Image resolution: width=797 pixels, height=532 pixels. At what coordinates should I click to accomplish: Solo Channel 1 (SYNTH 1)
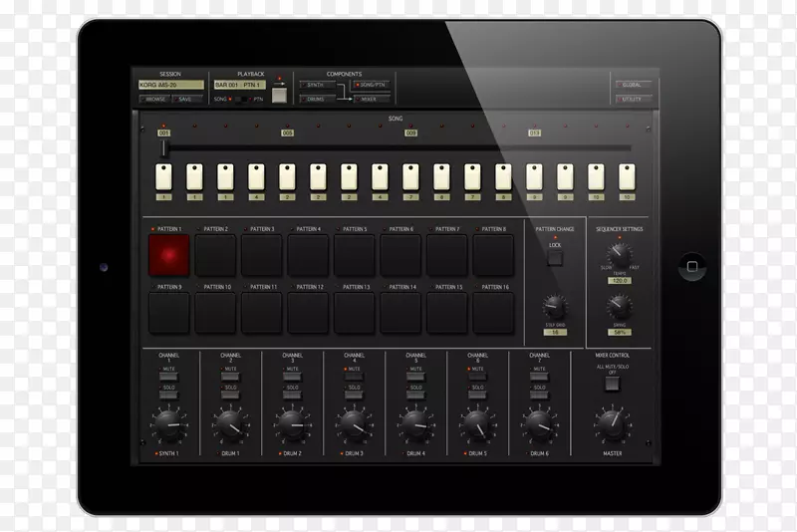(168, 395)
